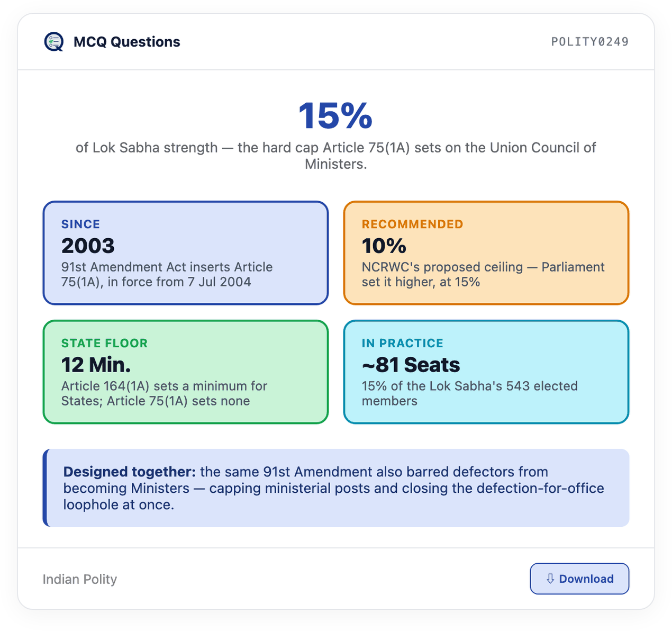Click the NCRWC's proposed ceiling description
The height and width of the screenshot is (631, 672).
tap(483, 274)
